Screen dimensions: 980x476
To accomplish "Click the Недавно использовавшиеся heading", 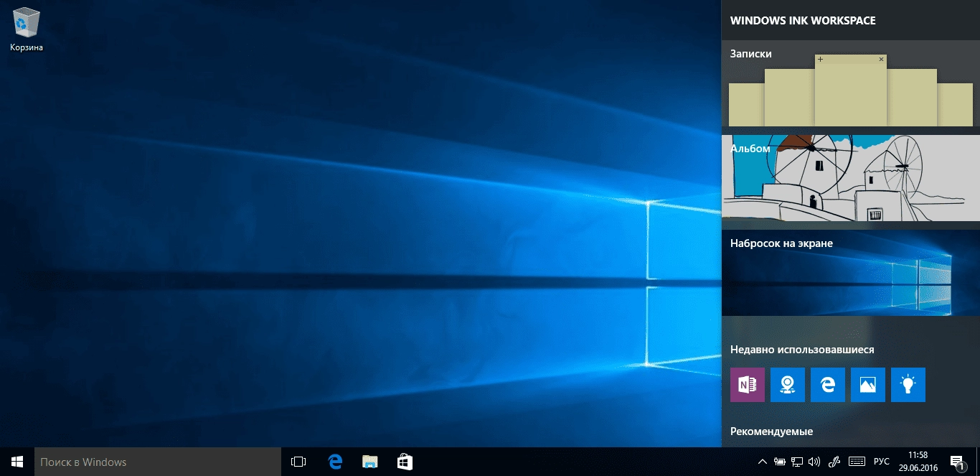I will [x=802, y=350].
